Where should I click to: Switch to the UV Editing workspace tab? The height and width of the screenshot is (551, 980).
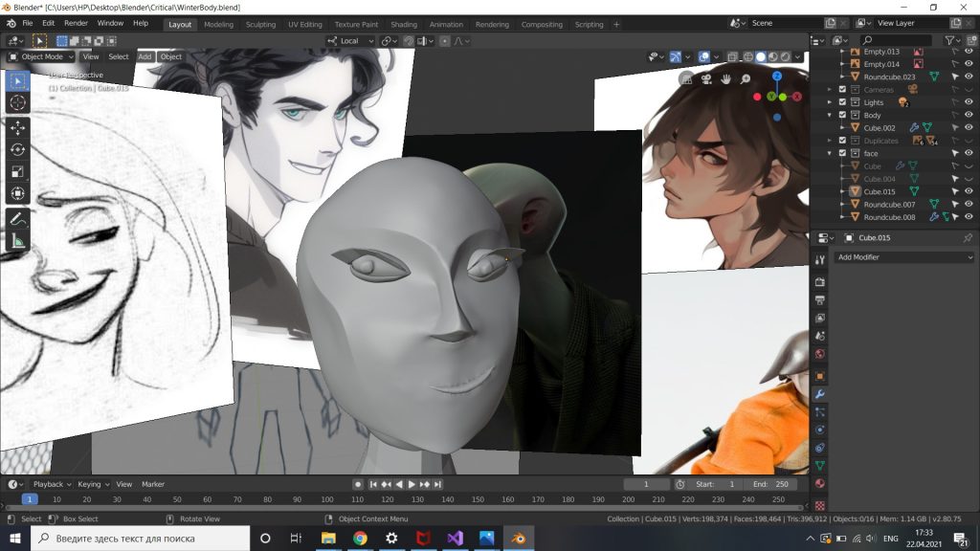click(x=305, y=24)
